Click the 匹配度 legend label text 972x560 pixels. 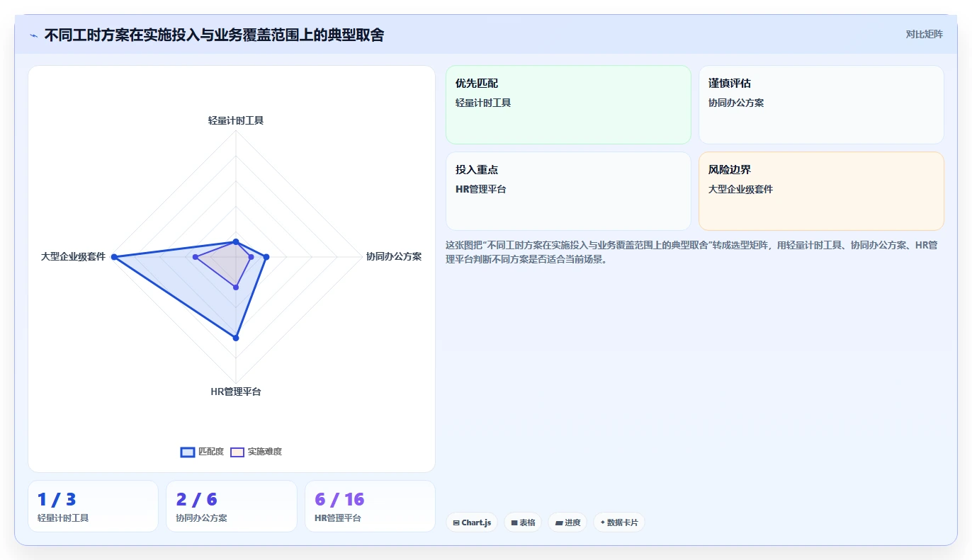click(211, 452)
